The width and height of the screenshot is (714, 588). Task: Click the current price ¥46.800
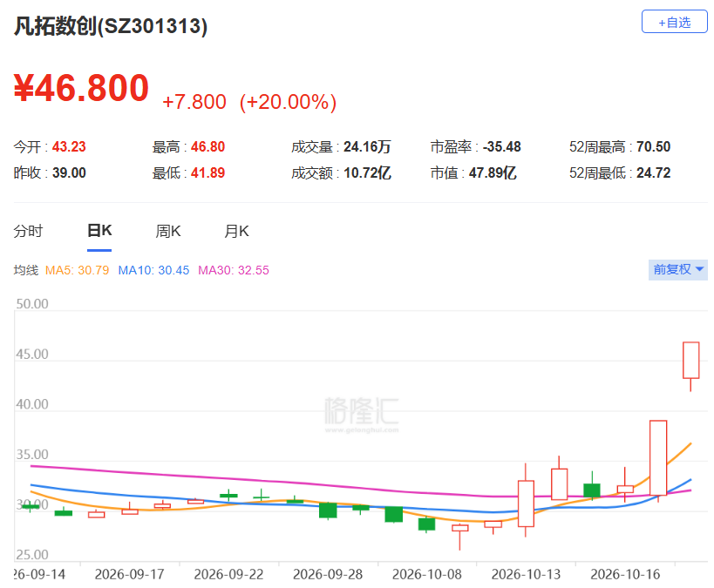click(81, 88)
